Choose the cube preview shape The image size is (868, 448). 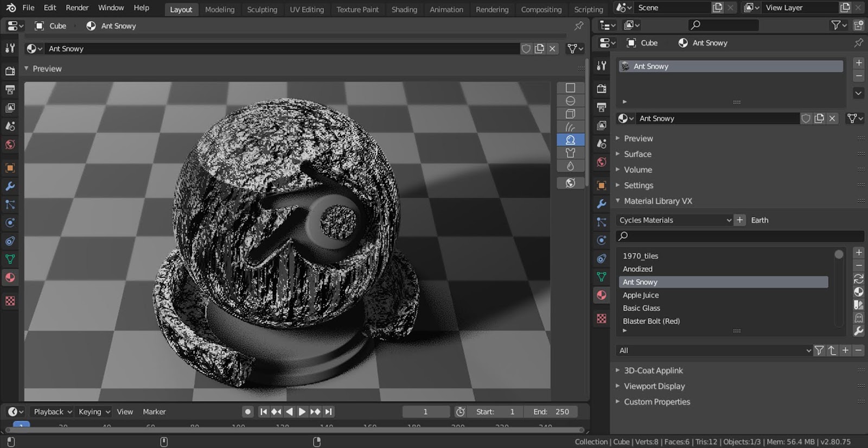click(x=570, y=114)
